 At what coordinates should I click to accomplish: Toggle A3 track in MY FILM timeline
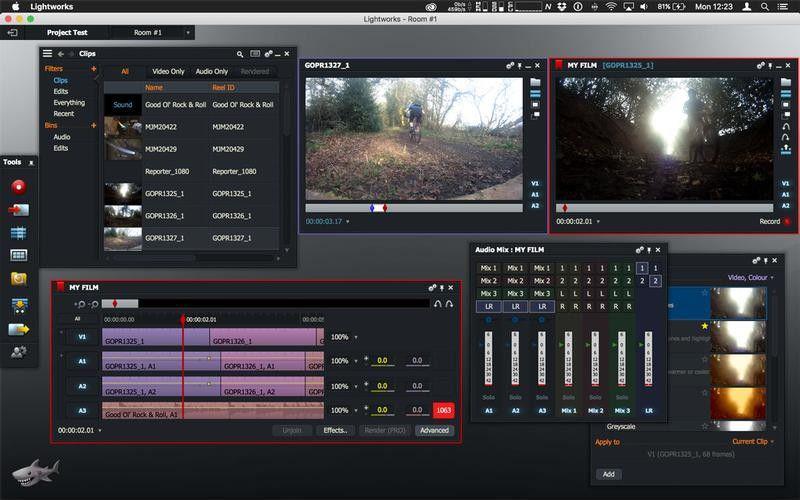click(82, 411)
